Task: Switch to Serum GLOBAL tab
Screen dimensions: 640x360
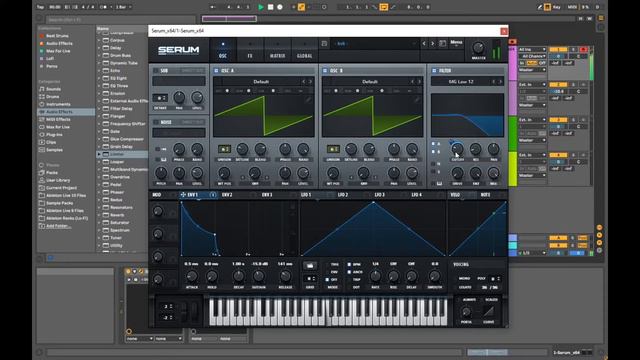Action: tap(304, 50)
